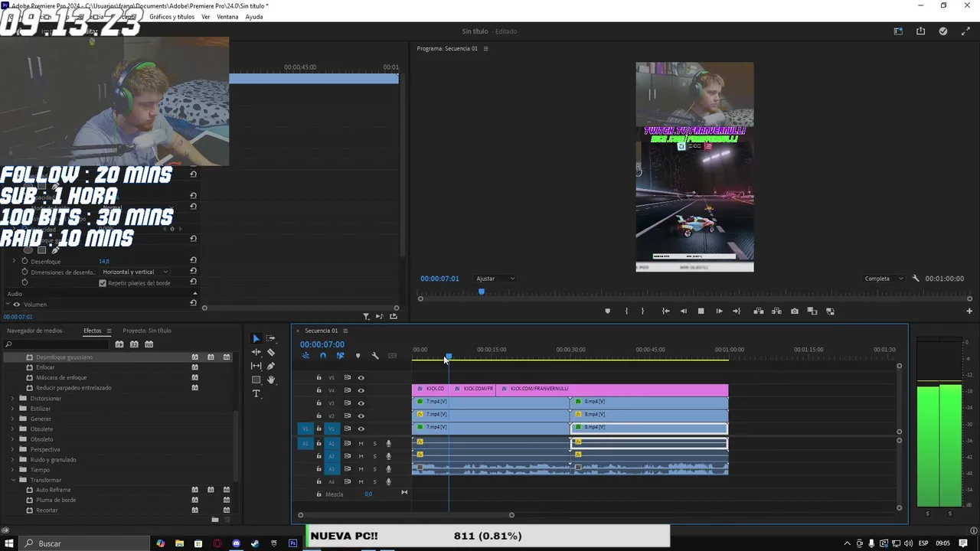Screen dimensions: 980x551
Task: Open Program monitor settings wrench
Action: pyautogui.click(x=916, y=279)
